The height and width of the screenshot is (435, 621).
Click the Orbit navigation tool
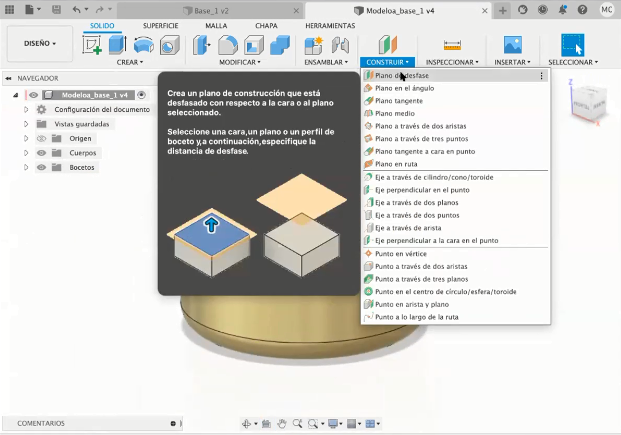pos(246,424)
